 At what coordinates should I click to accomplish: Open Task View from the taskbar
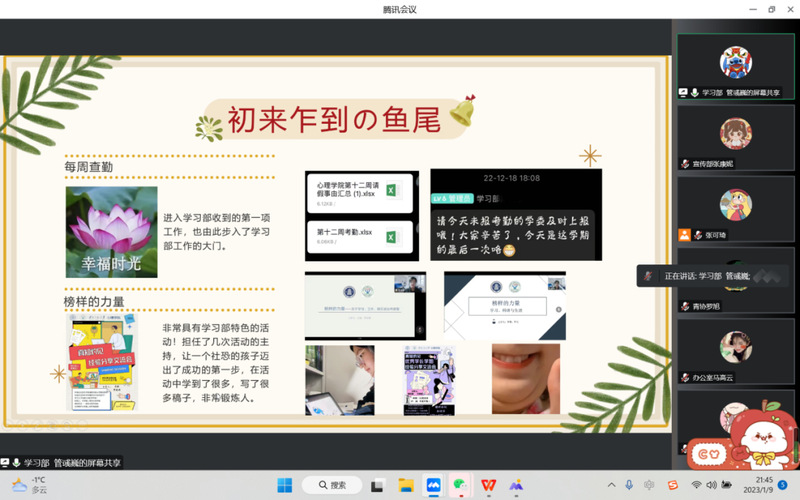click(378, 485)
